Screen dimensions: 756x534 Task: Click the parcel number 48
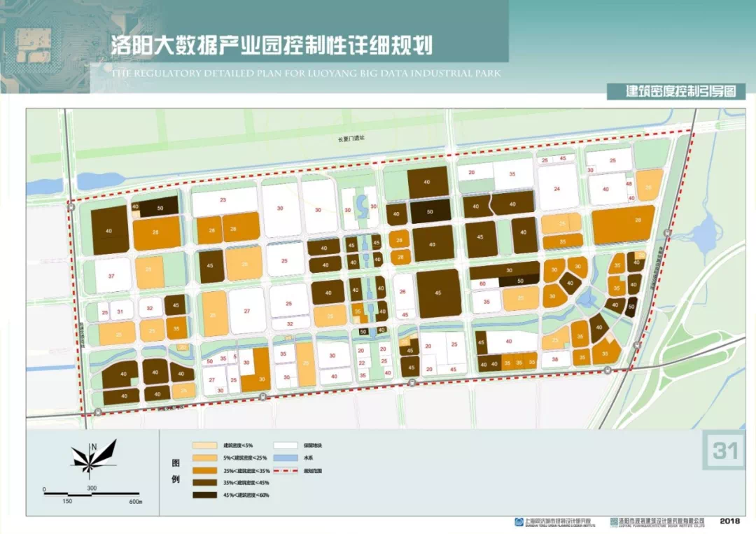tap(629, 183)
